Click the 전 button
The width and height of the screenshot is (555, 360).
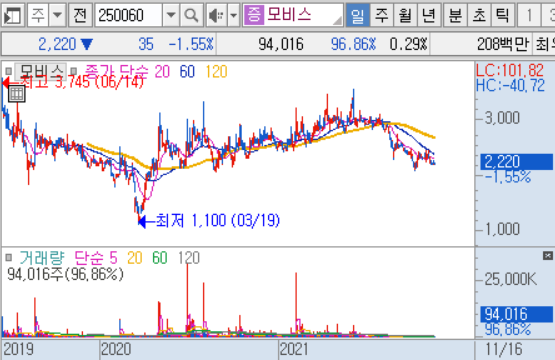point(80,16)
